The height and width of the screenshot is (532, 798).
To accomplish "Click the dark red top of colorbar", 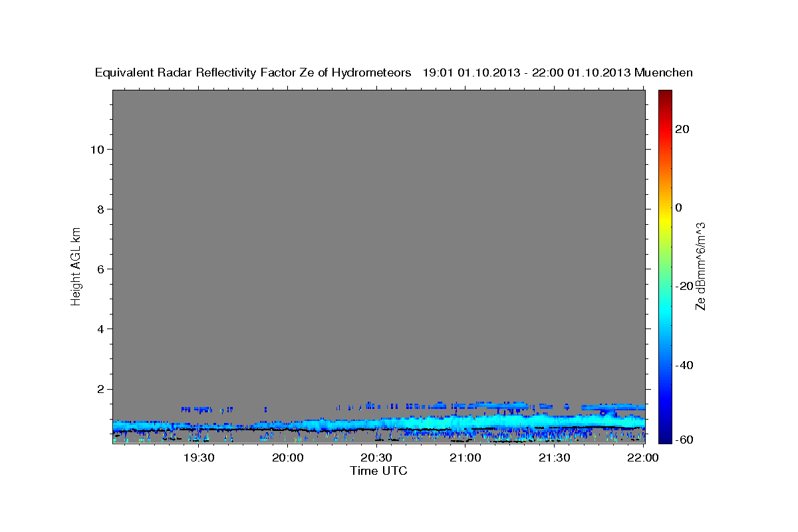I will 665,96.
